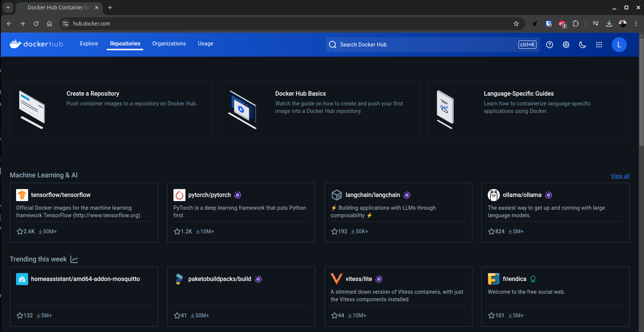Click the badge beside vitess/lite
644x332 pixels.
pos(379,279)
